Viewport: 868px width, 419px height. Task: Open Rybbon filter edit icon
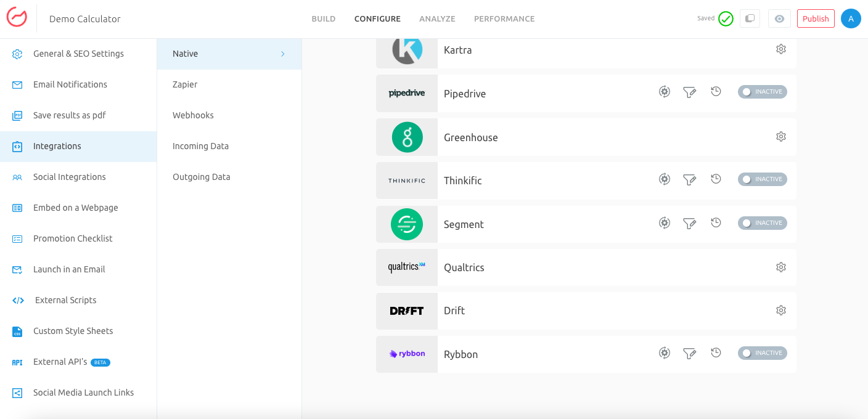click(x=690, y=354)
